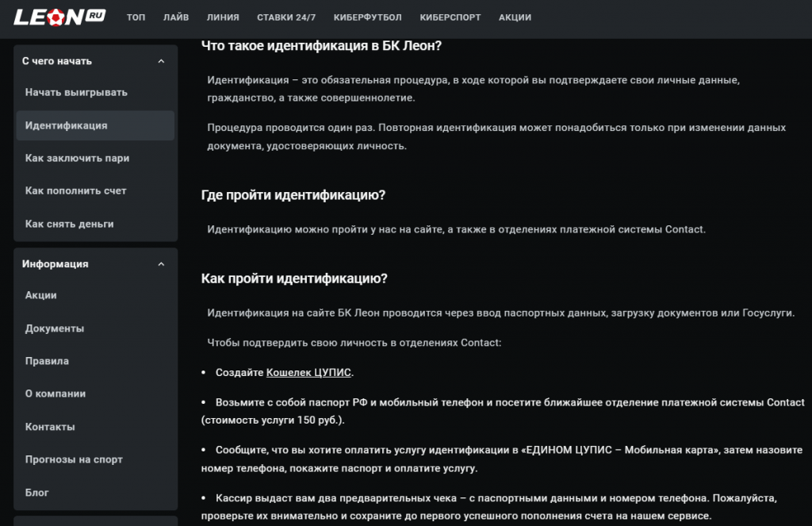This screenshot has height=526, width=812.
Task: Click heading «Что такое идентификация в БК Леон?»
Action: [321, 45]
